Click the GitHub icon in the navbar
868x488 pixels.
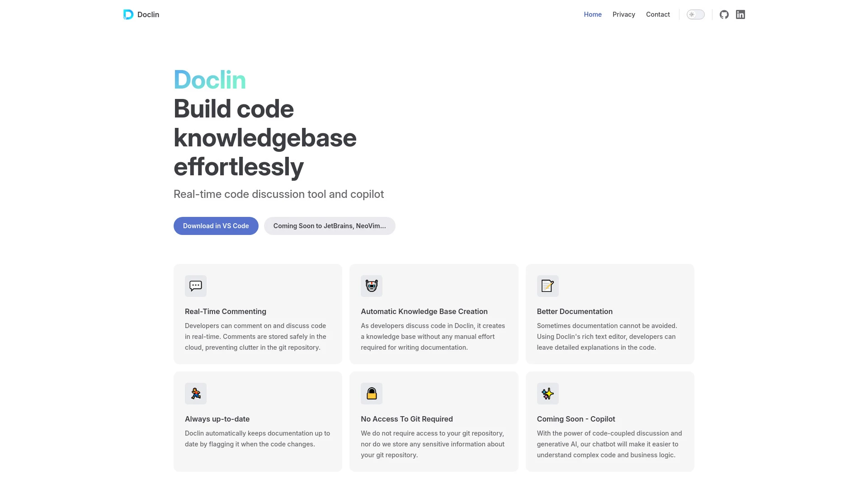coord(724,14)
